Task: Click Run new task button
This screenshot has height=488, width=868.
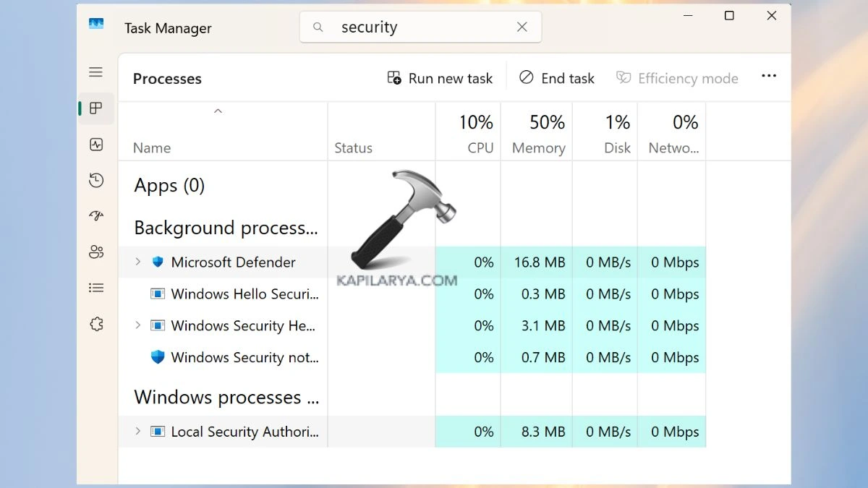Action: coord(440,78)
